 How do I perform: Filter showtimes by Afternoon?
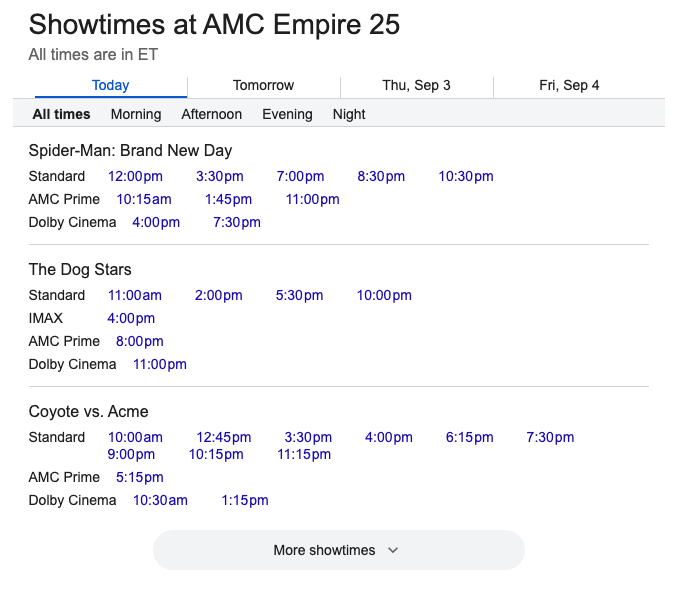pos(212,114)
